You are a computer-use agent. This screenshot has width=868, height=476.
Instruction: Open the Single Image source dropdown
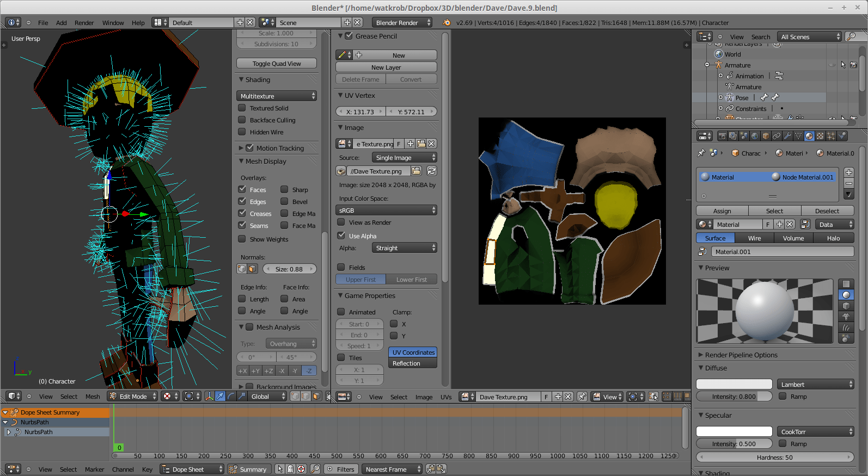click(405, 158)
